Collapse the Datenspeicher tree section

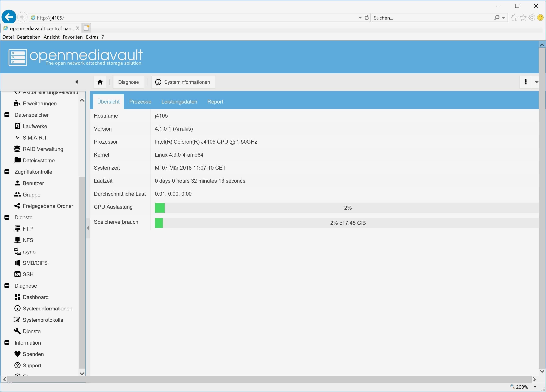[7, 115]
